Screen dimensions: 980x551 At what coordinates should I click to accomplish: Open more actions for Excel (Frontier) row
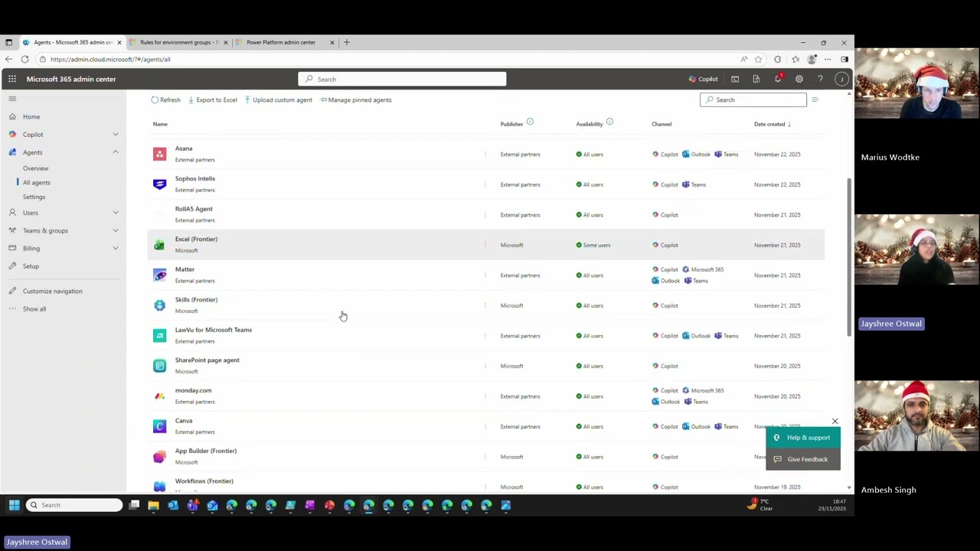(x=485, y=245)
